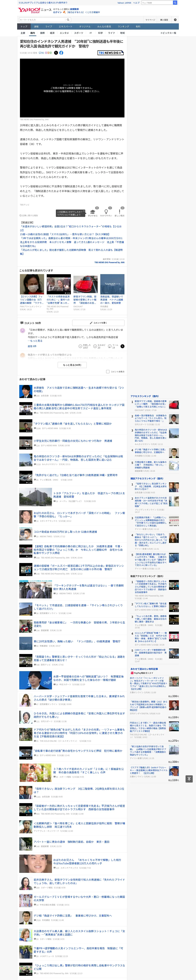Click the ウェブ検索 input field
The width and height of the screenshot is (196, 980).
pos(157,3)
